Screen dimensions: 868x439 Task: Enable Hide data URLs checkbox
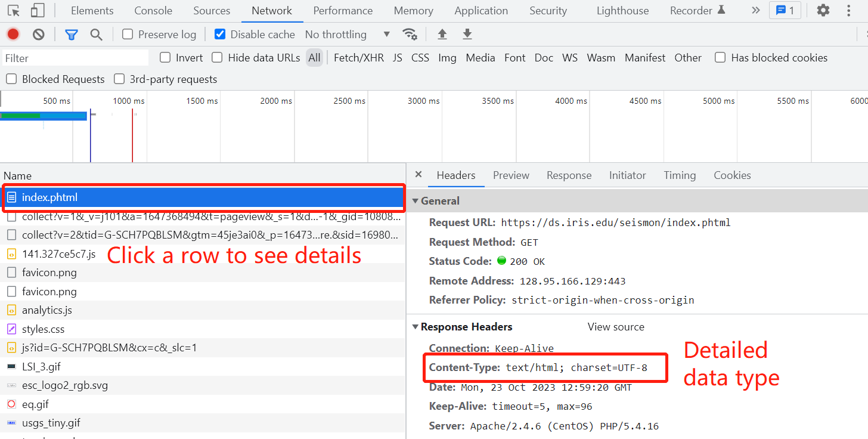click(218, 57)
